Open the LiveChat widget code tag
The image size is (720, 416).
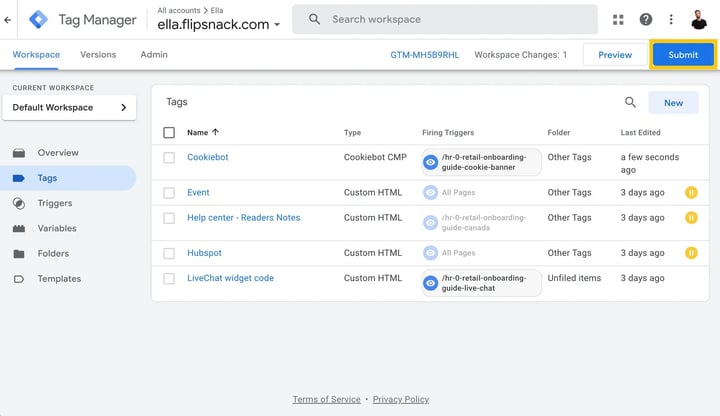[x=231, y=278]
